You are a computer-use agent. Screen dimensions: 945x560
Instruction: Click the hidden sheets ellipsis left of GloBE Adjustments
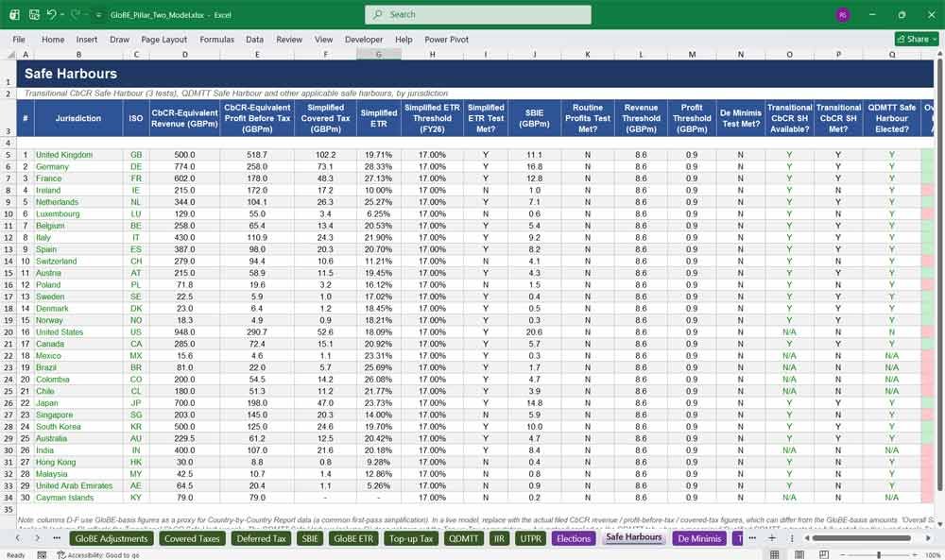(x=57, y=537)
